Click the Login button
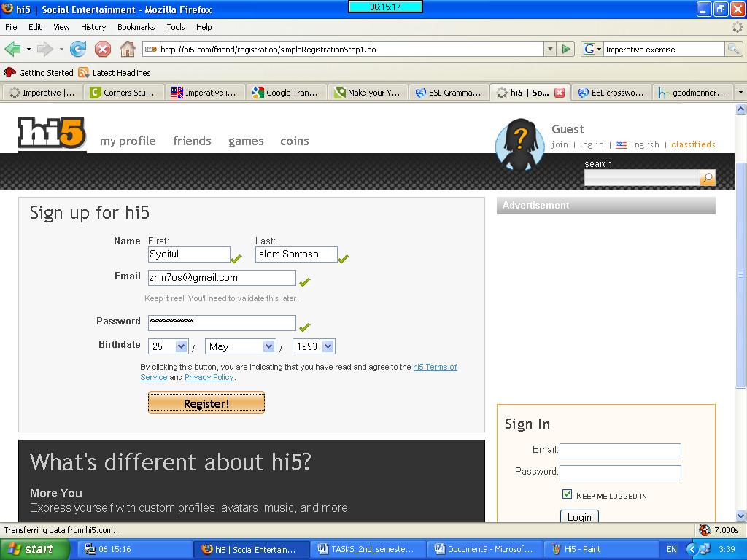This screenshot has height=560, width=747. [x=579, y=517]
